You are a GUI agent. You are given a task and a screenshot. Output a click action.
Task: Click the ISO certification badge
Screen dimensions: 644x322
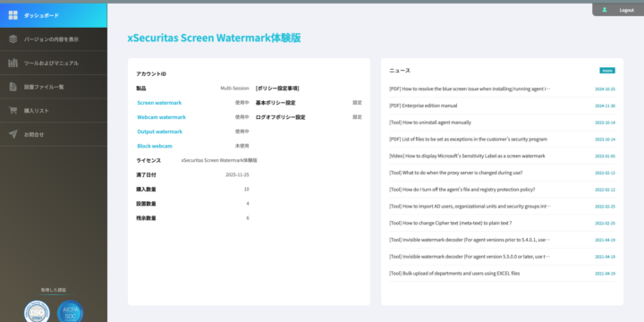point(37,312)
